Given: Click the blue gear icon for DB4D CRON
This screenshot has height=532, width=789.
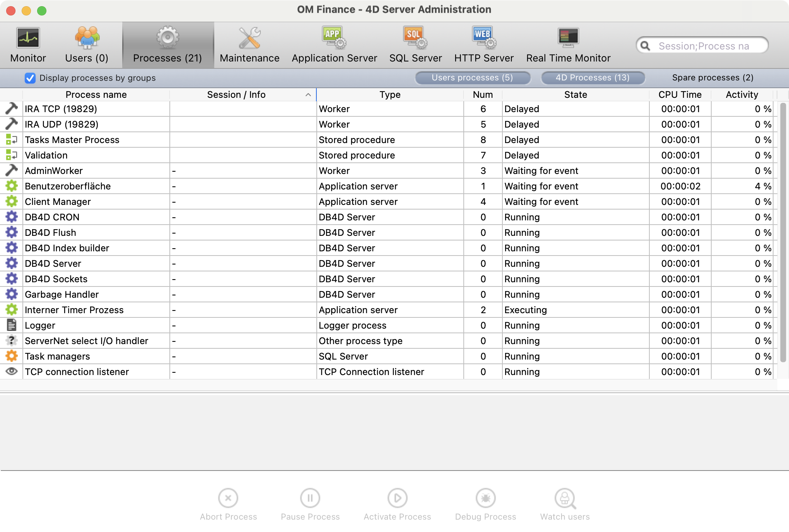Looking at the screenshot, I should (x=12, y=217).
